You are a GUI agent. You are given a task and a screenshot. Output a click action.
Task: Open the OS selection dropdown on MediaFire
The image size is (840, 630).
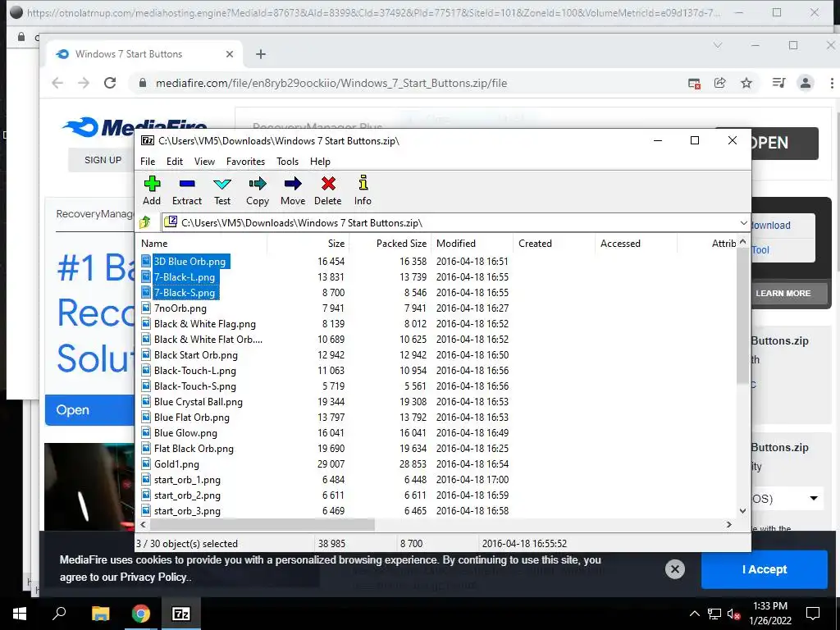pyautogui.click(x=814, y=499)
